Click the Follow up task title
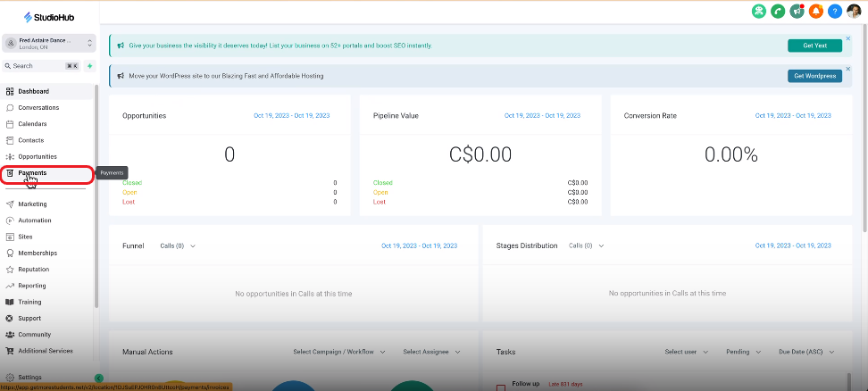Screen dimensions: 868x391 coord(525,383)
